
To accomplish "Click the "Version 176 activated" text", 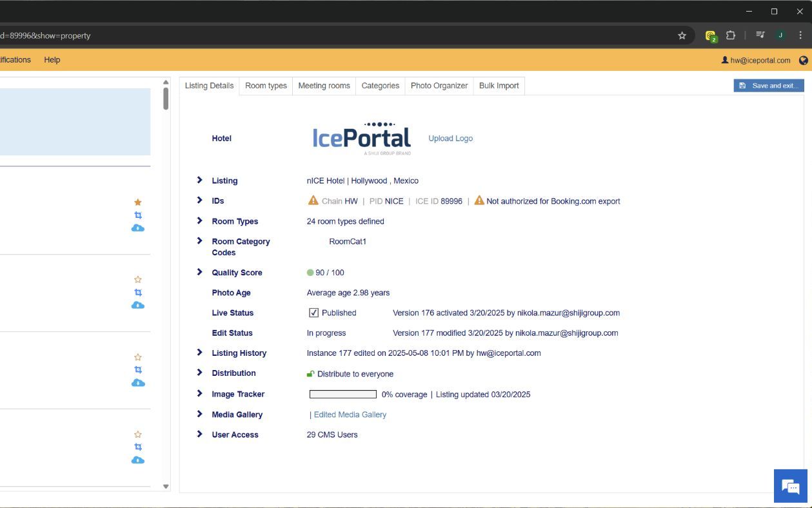I will 430,313.
